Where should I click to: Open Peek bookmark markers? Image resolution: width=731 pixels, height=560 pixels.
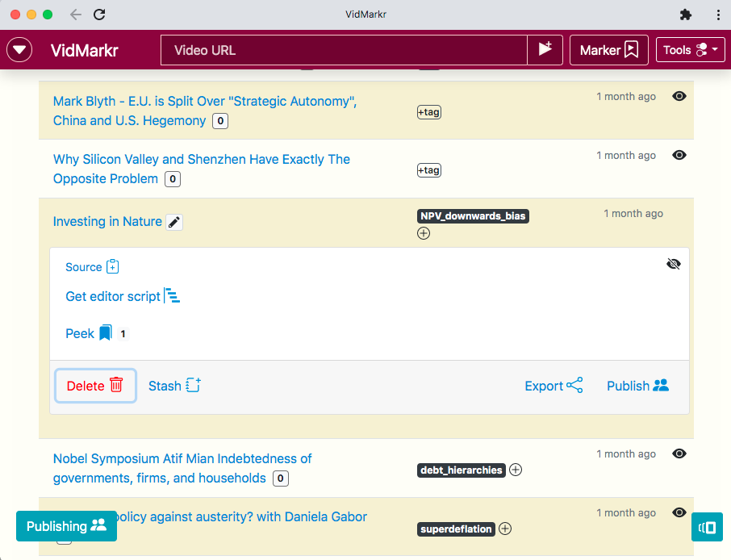(x=105, y=333)
